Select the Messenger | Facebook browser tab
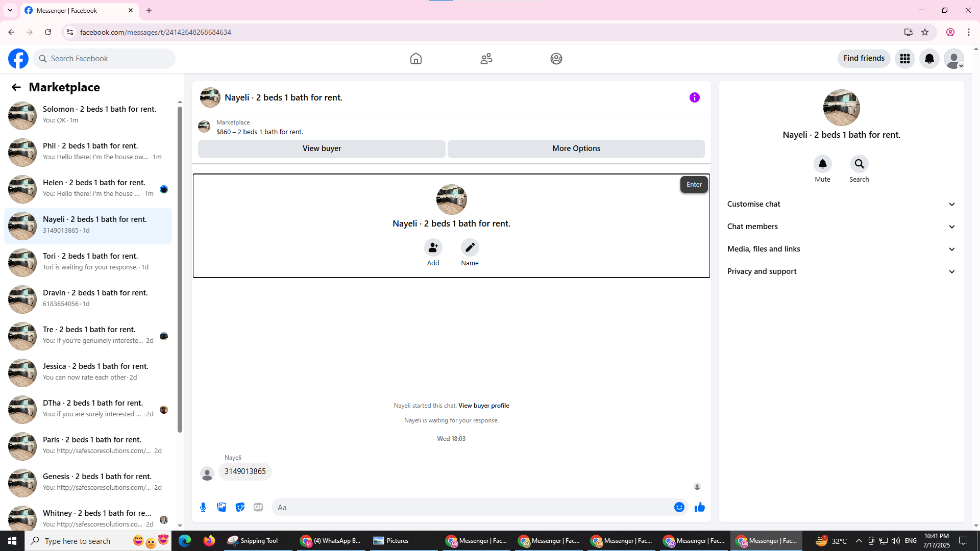The height and width of the screenshot is (551, 980). (79, 11)
